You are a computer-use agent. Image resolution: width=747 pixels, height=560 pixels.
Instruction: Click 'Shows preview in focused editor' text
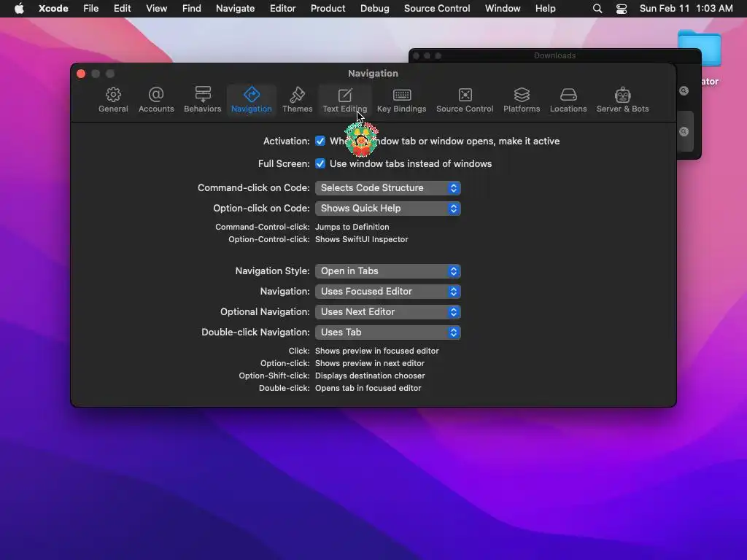pos(377,351)
